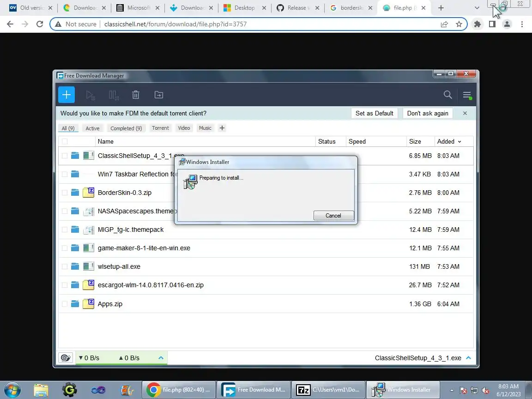Add a new download with plus button
Screen dimensions: 532x399
tap(66, 95)
